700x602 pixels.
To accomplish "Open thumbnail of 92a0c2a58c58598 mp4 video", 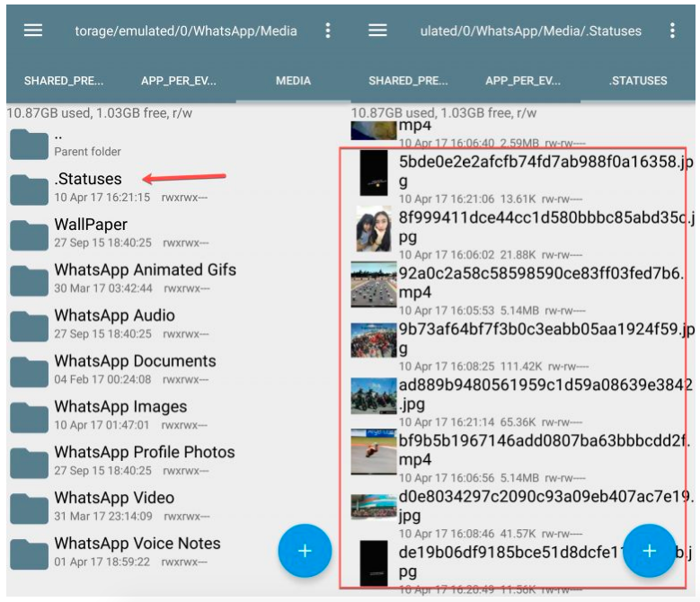I will coord(374,284).
